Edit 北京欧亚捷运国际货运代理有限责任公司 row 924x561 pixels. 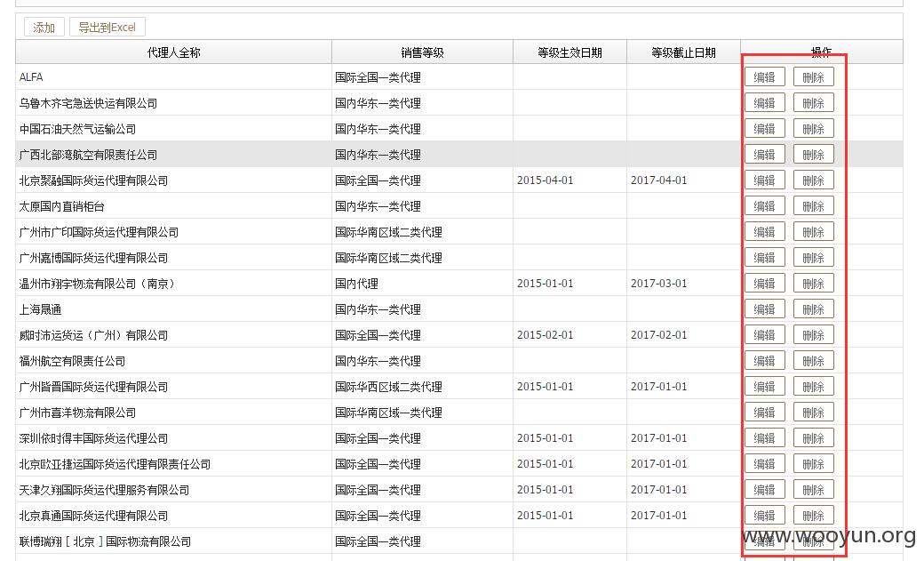point(764,464)
